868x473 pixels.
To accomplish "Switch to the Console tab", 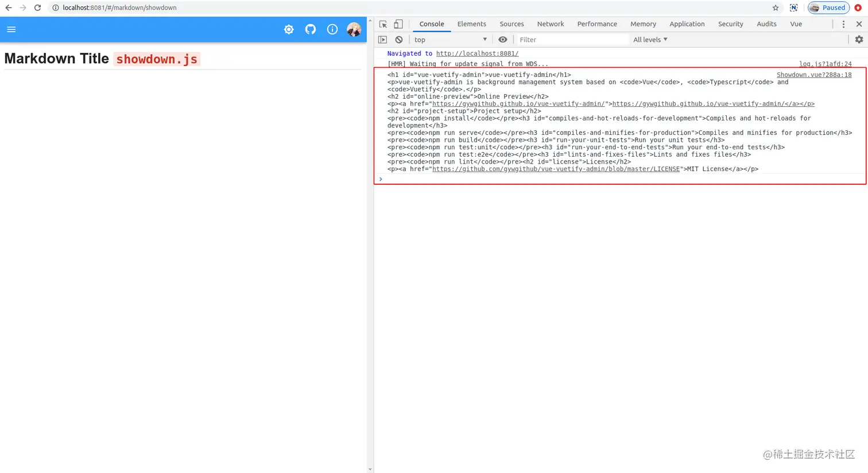I will click(x=432, y=24).
